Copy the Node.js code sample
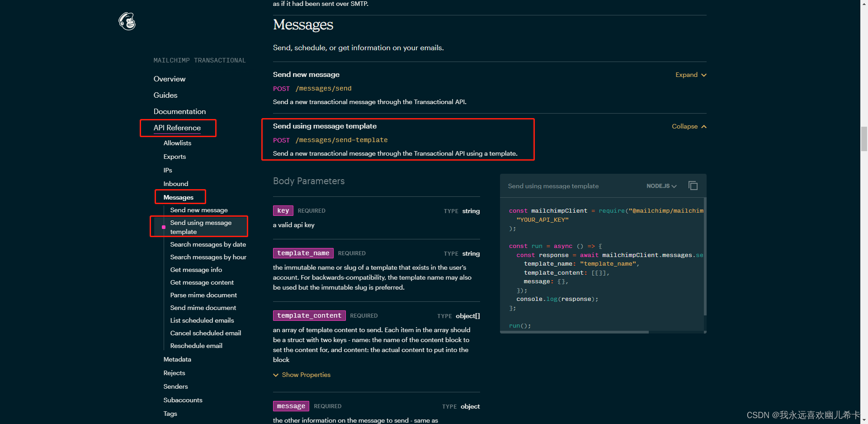 (x=693, y=186)
